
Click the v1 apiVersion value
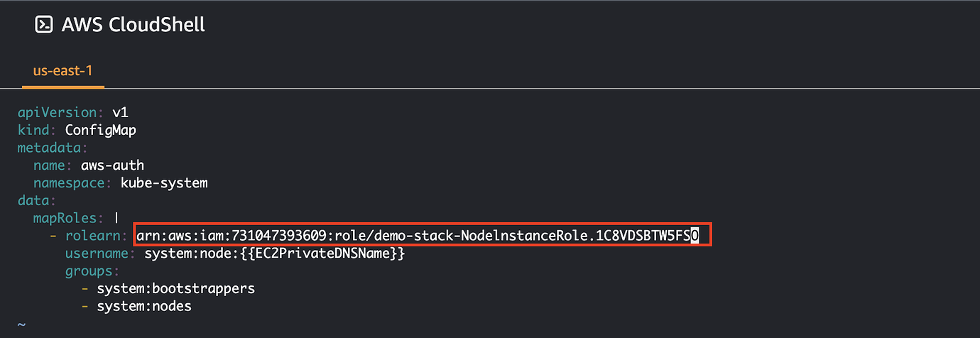(121, 112)
